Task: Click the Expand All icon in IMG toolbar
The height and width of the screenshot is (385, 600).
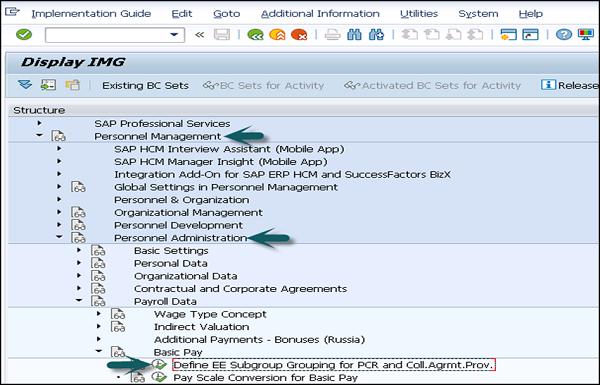Action: coord(25,85)
